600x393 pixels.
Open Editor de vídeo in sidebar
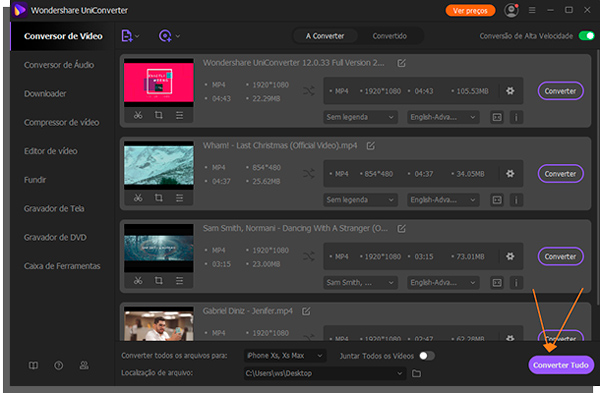coord(51,151)
